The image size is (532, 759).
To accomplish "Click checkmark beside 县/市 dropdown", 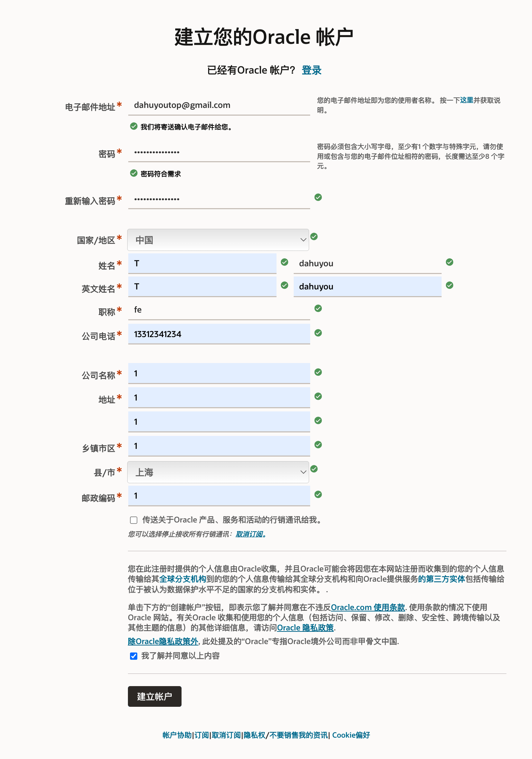I will click(x=314, y=469).
